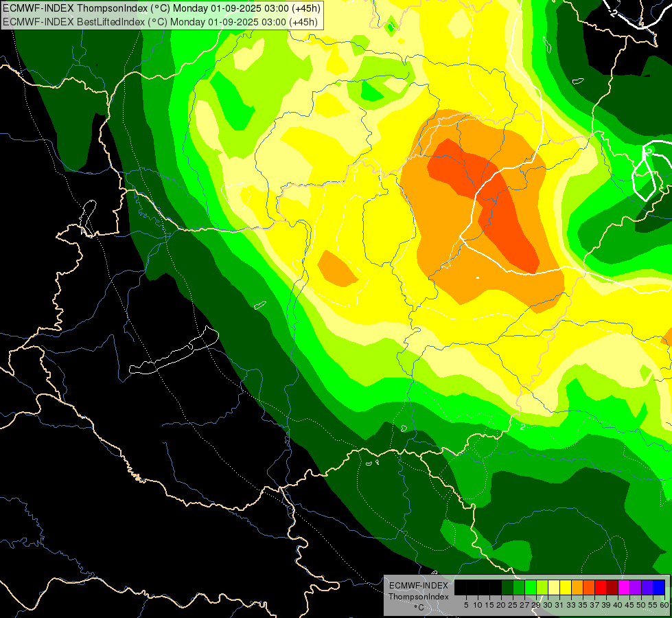Click the purple 45–50 legend swatch
This screenshot has width=672, height=618.
pyautogui.click(x=636, y=587)
